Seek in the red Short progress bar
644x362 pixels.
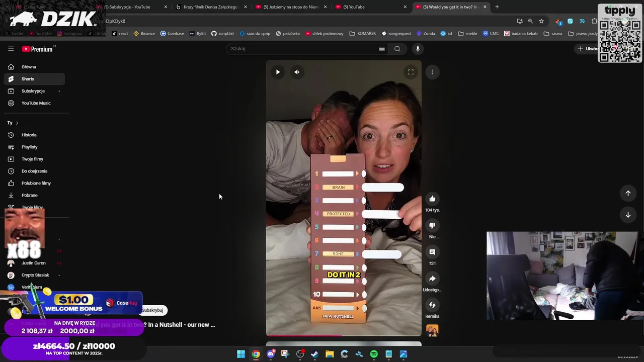point(344,335)
